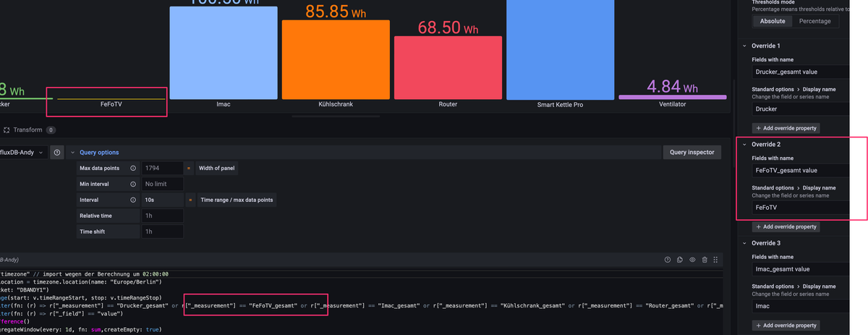Click the Kühlschrank axis label
Image resolution: width=868 pixels, height=335 pixels.
point(336,105)
